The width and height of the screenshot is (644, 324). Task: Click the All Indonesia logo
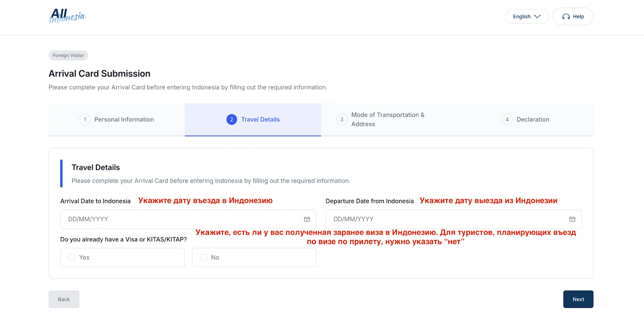(x=67, y=16)
